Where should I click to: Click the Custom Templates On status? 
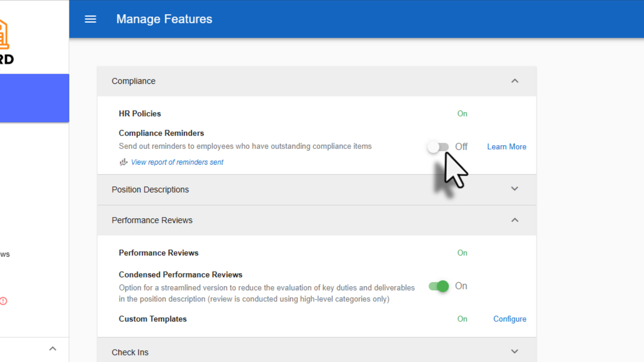click(x=462, y=319)
